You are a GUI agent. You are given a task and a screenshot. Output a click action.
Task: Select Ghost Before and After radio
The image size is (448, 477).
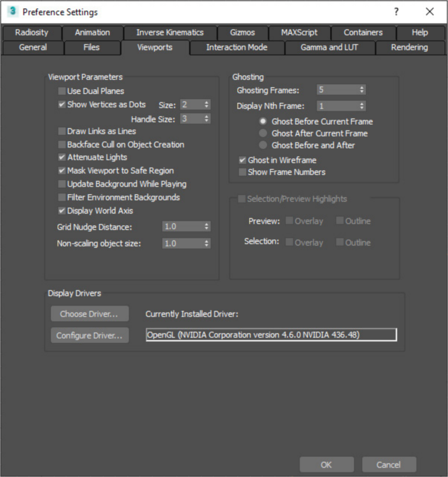(x=263, y=145)
